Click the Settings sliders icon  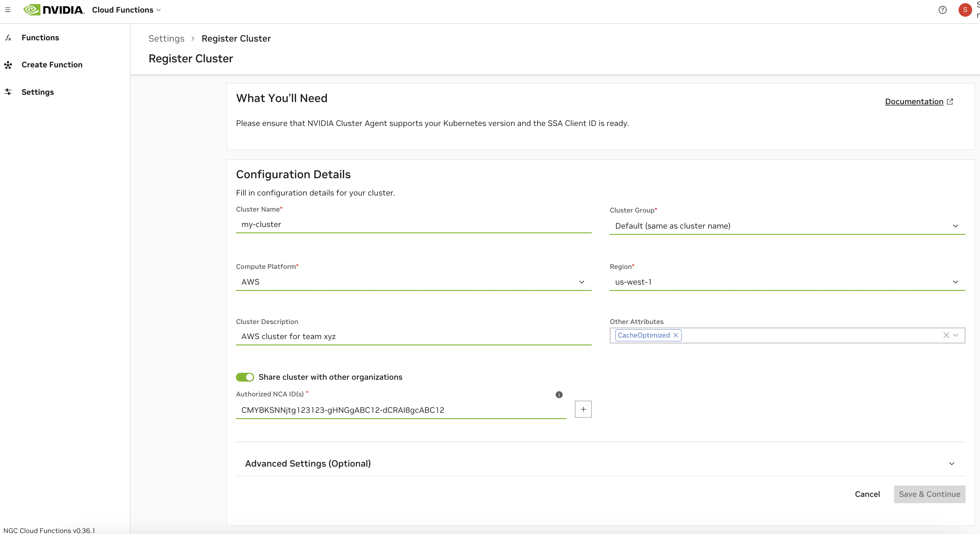point(9,92)
